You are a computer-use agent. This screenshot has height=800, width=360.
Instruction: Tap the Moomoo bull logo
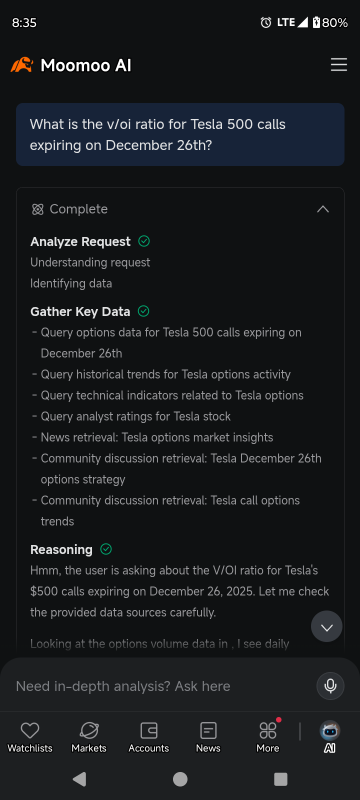pos(22,65)
